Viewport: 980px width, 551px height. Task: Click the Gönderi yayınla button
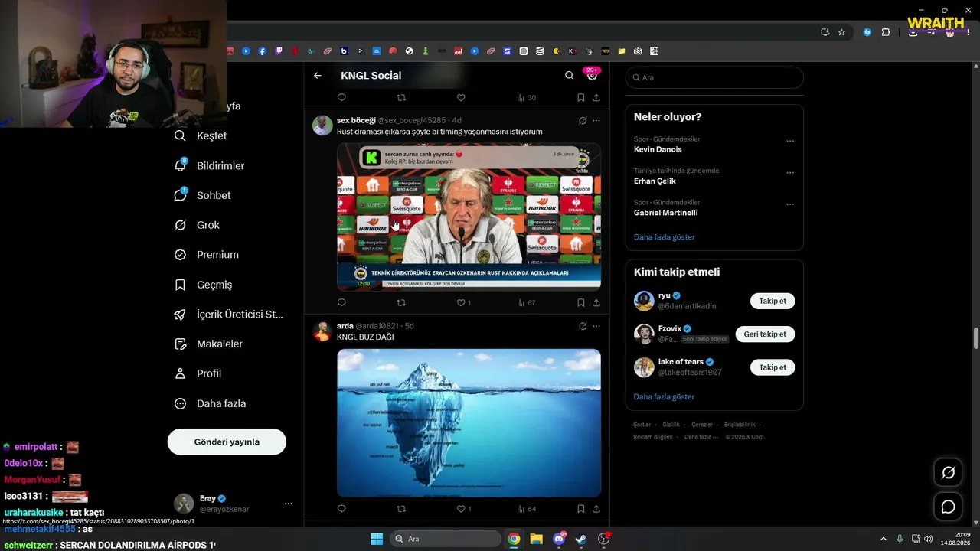click(x=227, y=442)
